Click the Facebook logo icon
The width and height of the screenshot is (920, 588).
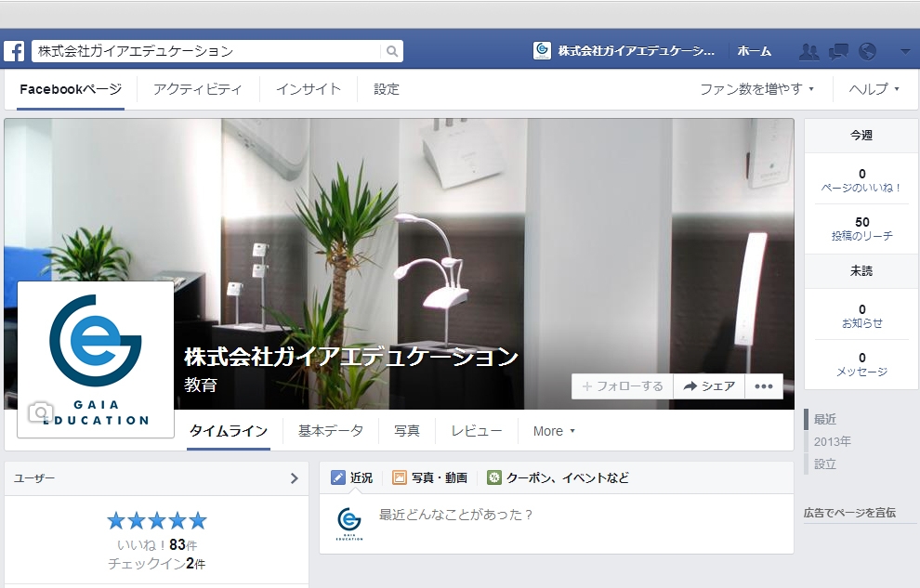[15, 51]
